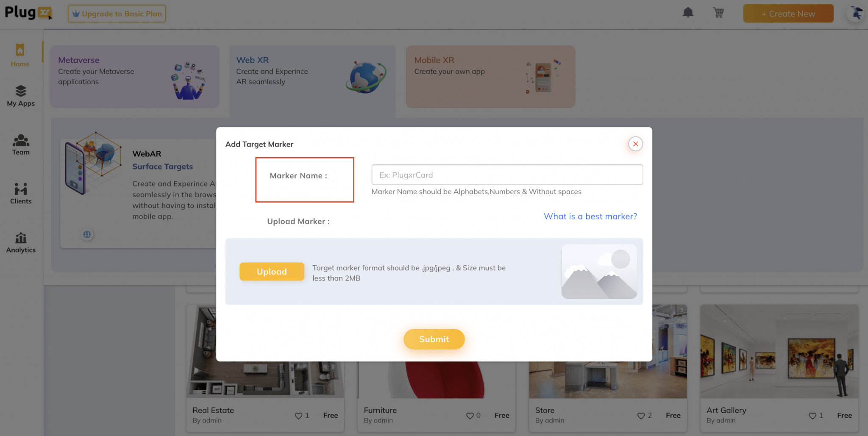Submit the Add Target Marker form

tap(434, 339)
